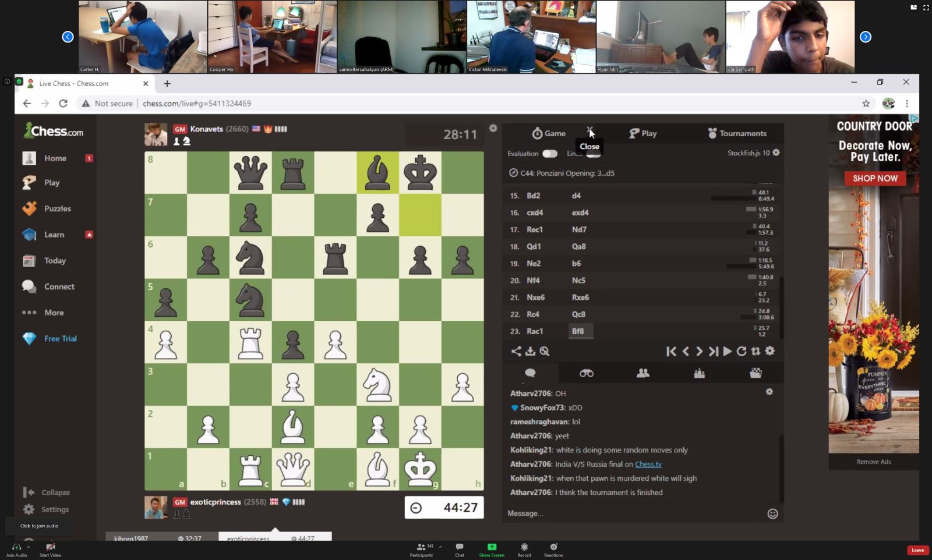Open chat settings gear icon

coord(769,392)
